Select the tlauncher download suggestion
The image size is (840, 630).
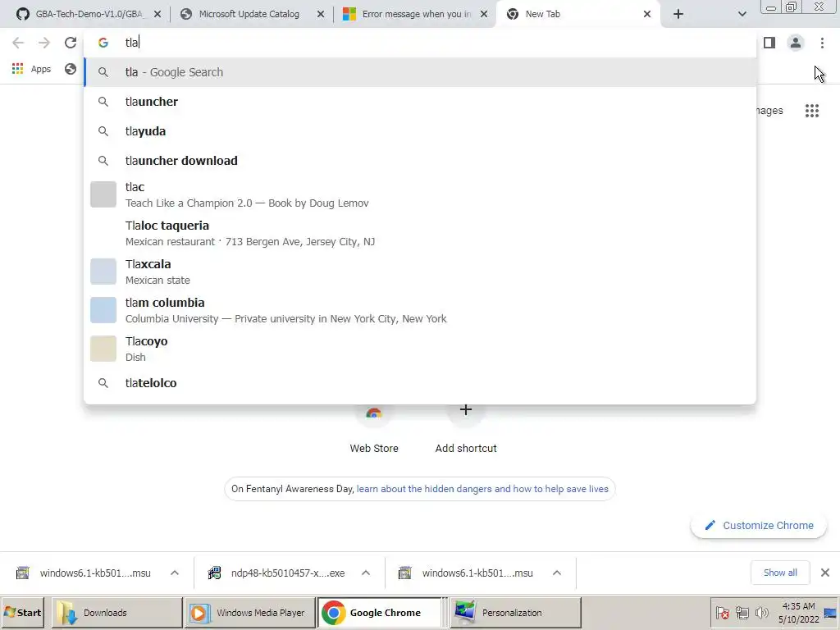pos(420,161)
